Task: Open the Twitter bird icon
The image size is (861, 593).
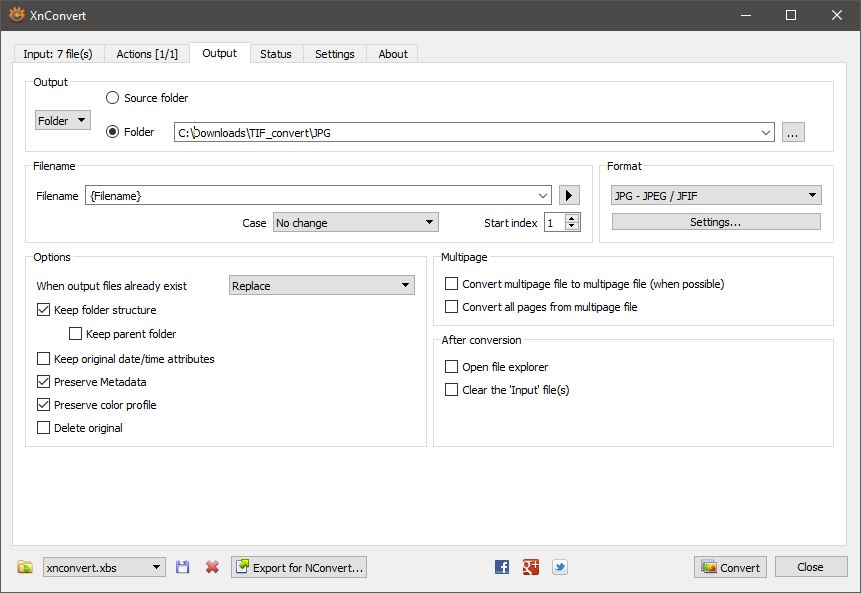Action: pyautogui.click(x=560, y=567)
